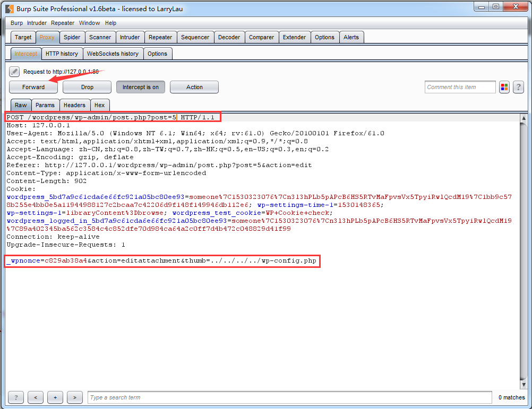Open the main Options tab
This screenshot has height=409, width=532.
(324, 37)
